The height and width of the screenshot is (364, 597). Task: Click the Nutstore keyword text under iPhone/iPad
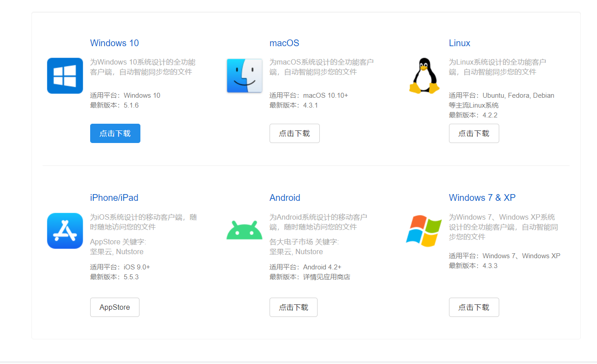(x=129, y=251)
